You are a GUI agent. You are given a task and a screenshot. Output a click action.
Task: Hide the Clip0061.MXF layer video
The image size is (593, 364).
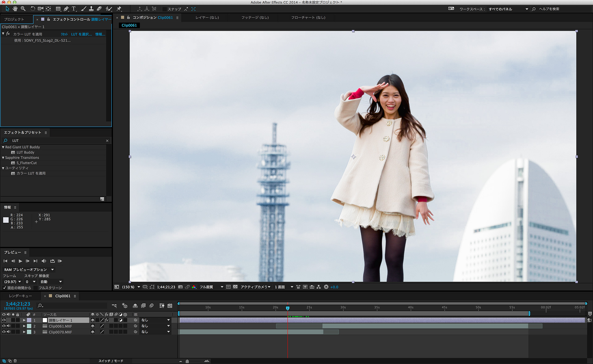tap(4, 326)
